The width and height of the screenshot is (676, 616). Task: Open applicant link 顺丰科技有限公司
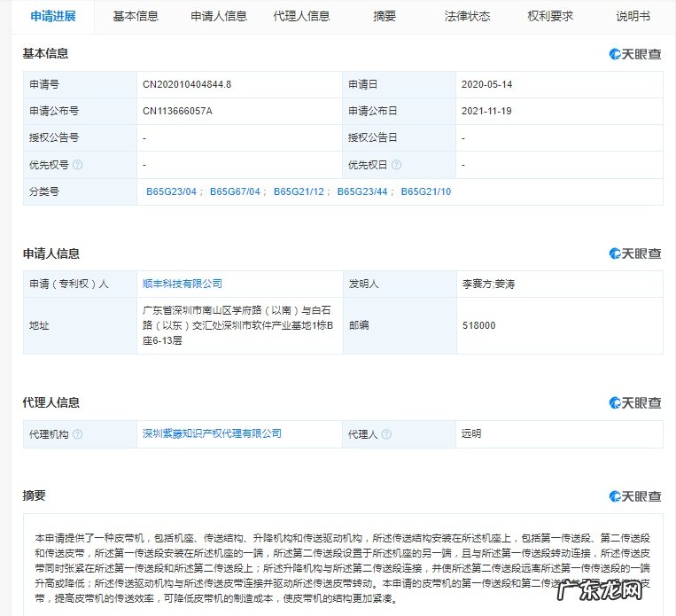(183, 284)
